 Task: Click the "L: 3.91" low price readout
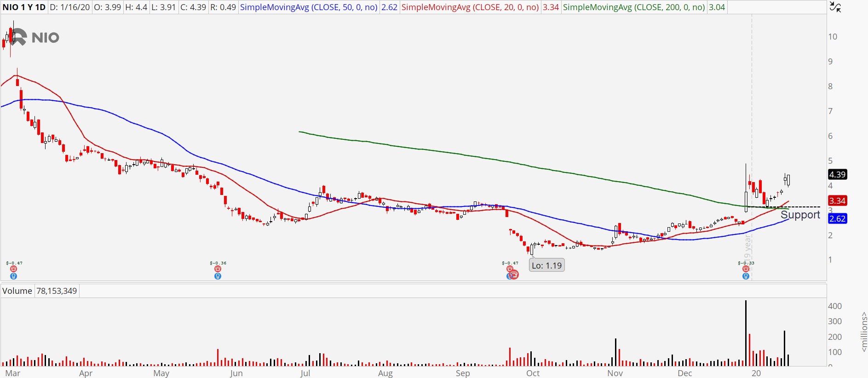(164, 7)
